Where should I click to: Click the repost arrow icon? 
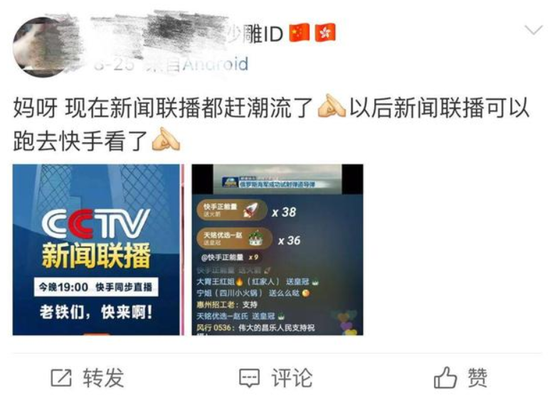61,378
